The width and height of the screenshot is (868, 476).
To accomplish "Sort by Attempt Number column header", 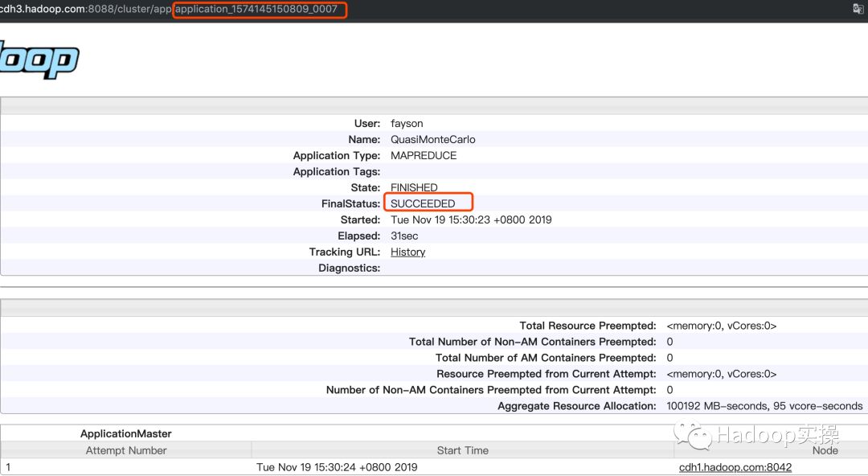I will pyautogui.click(x=126, y=450).
